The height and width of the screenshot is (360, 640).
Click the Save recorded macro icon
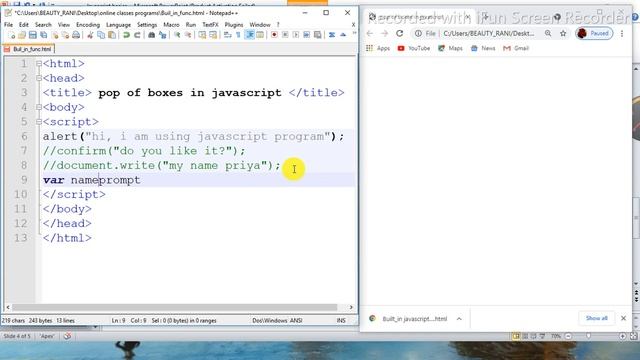317,35
